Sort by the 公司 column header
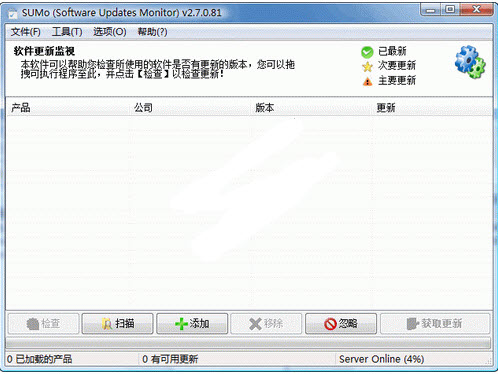Image resolution: width=498 pixels, height=374 pixels. tap(190, 108)
